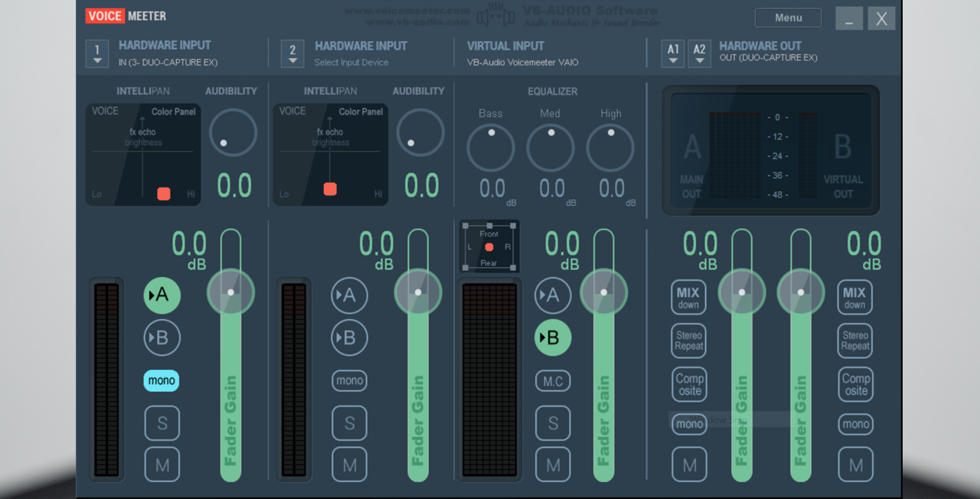The height and width of the screenshot is (499, 980).
Task: Click Hardware Input 1 Fader Gain knob
Action: point(230,292)
